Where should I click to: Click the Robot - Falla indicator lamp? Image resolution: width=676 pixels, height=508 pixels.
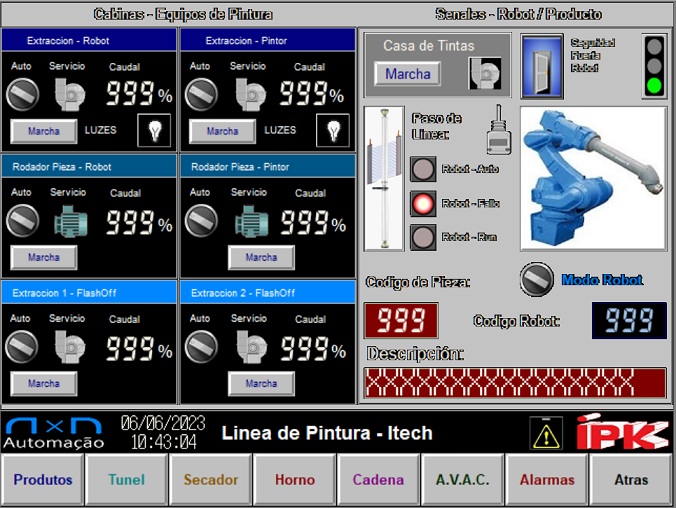click(423, 203)
